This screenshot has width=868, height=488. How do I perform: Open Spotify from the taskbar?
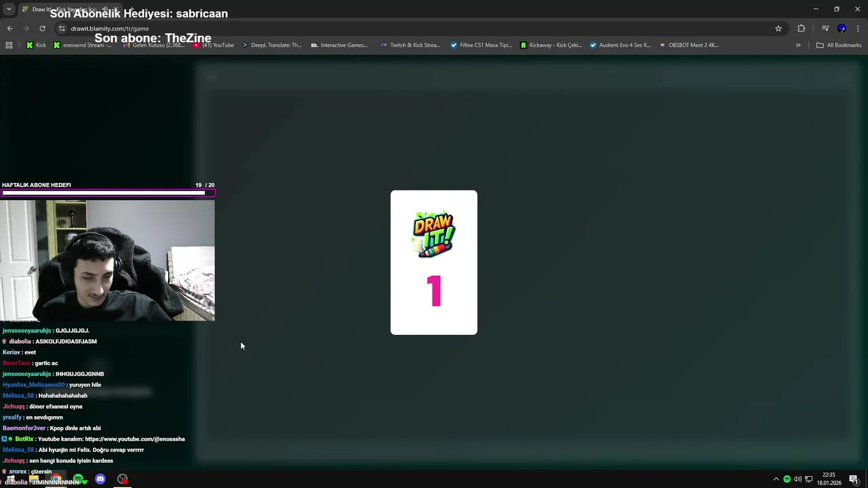pyautogui.click(x=78, y=479)
